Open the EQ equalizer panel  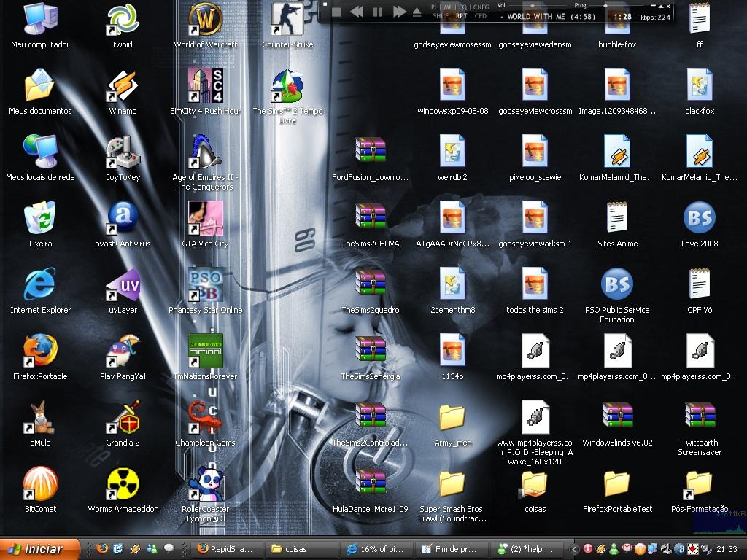click(x=462, y=7)
